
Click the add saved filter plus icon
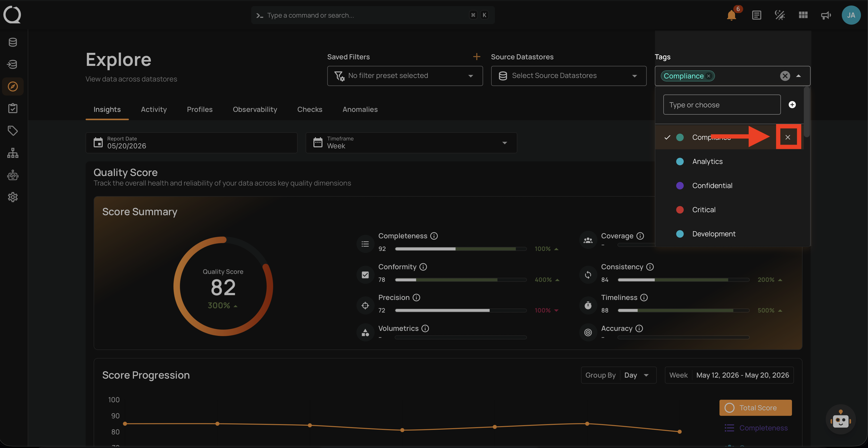pyautogui.click(x=477, y=57)
